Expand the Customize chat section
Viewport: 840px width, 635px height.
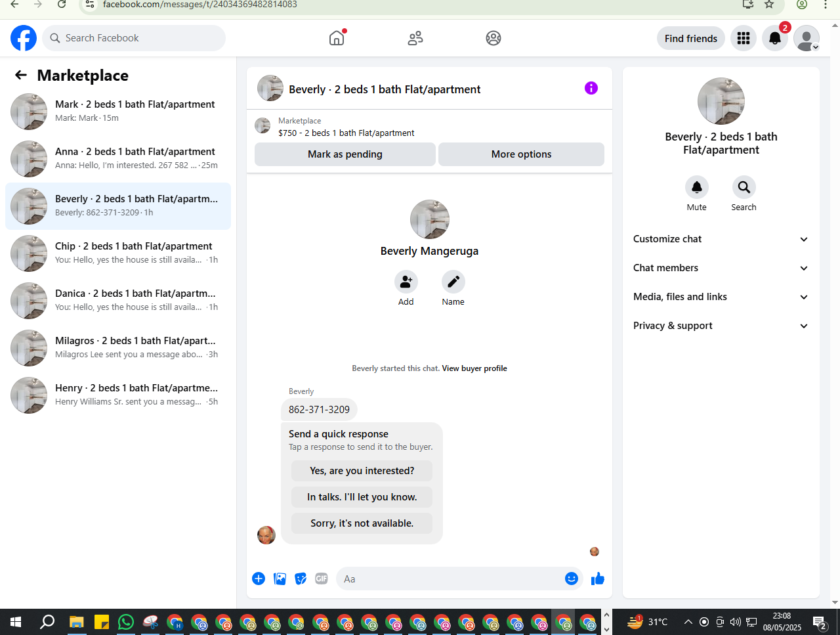click(721, 239)
